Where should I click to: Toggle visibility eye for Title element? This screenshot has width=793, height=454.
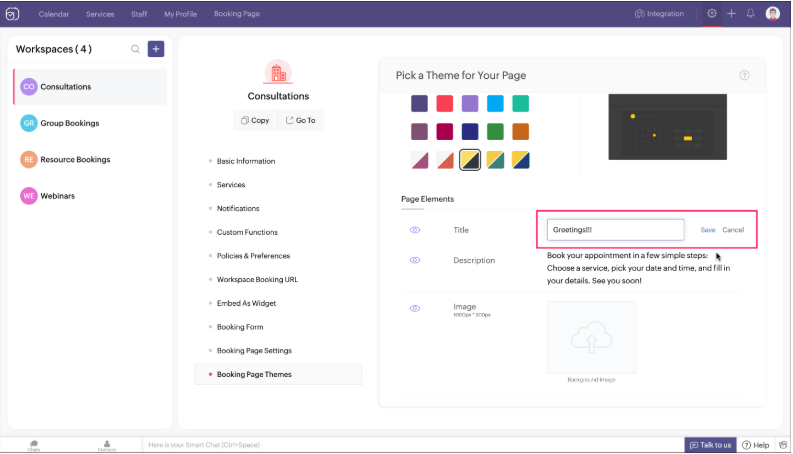pyautogui.click(x=415, y=230)
